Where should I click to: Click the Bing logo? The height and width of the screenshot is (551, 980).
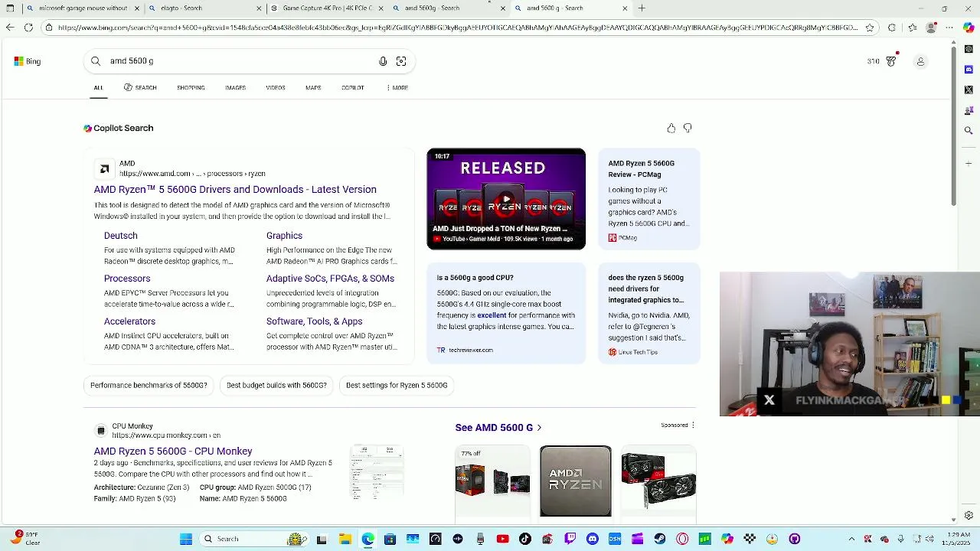click(x=27, y=61)
